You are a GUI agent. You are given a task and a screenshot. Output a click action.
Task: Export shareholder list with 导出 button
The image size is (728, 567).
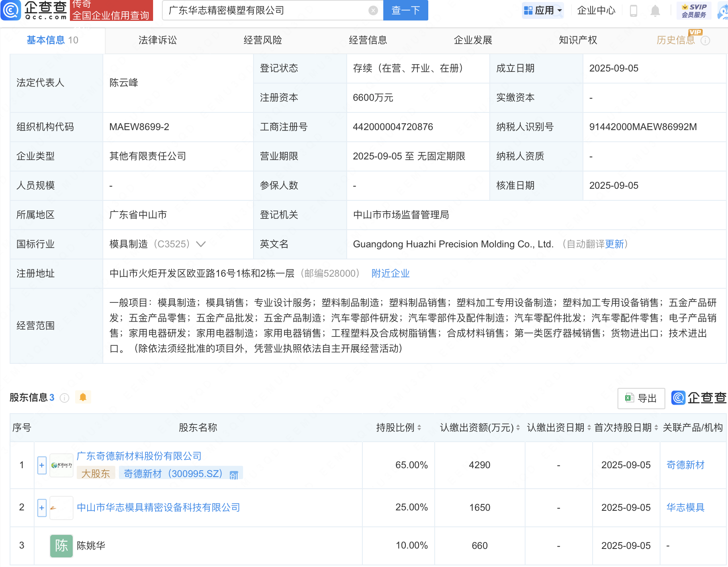[641, 398]
